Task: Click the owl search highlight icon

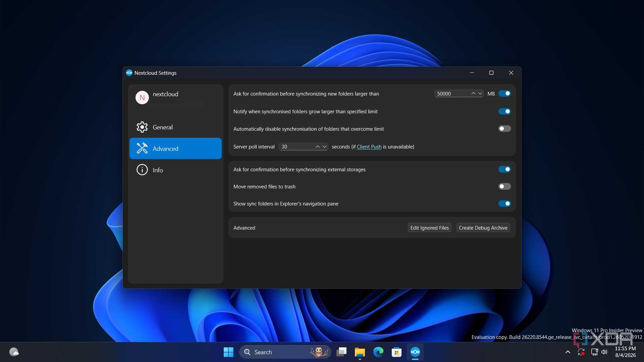Action: click(319, 352)
